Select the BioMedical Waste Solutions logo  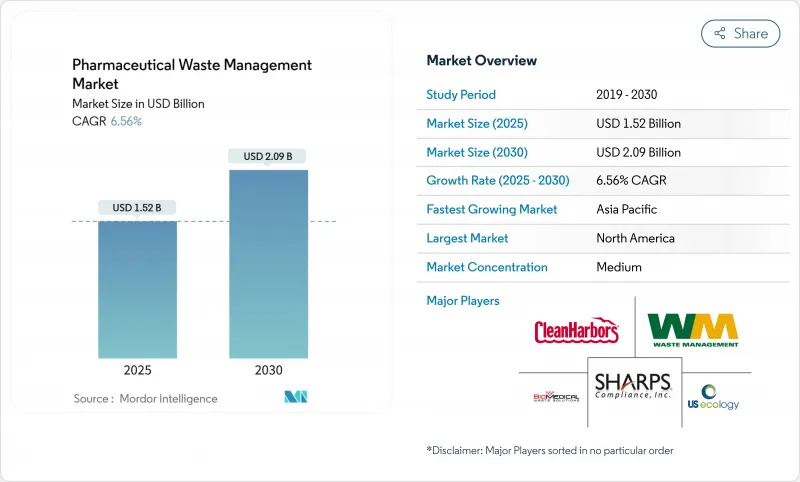555,396
